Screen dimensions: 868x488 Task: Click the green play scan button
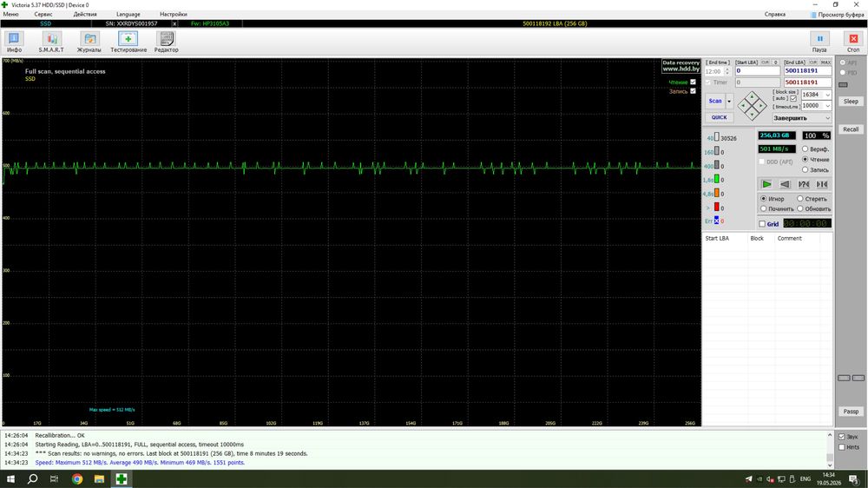pos(766,184)
